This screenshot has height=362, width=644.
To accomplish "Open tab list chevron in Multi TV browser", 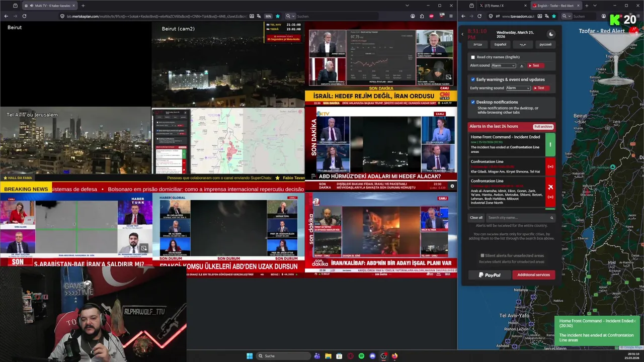I will pyautogui.click(x=407, y=6).
